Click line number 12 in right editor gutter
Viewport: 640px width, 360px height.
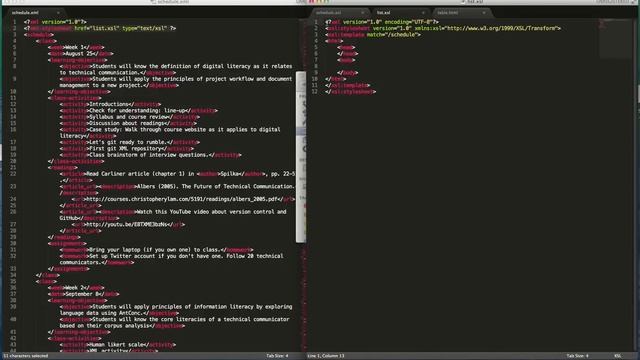(315, 91)
